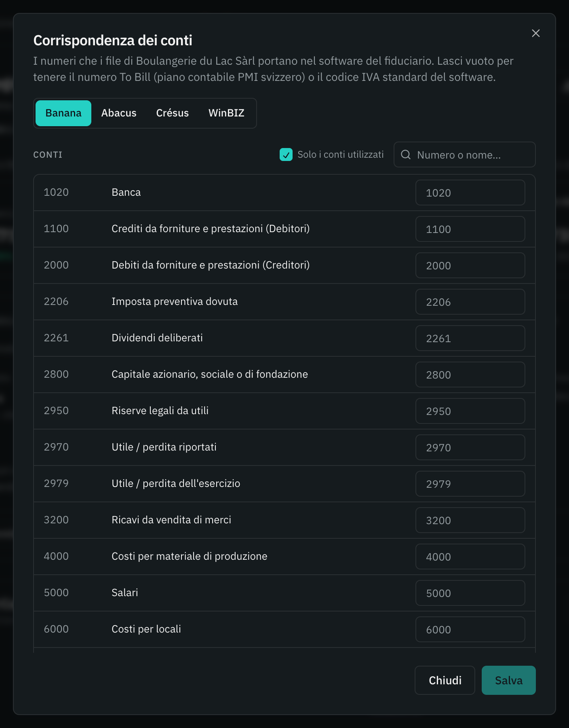Click the 'Salari' account name
The height and width of the screenshot is (728, 569).
(x=125, y=593)
